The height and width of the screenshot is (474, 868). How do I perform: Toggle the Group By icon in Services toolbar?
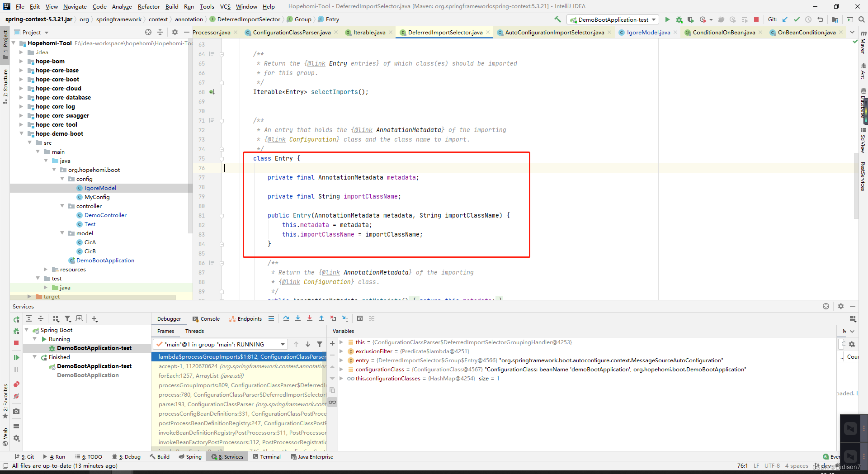[x=56, y=319]
